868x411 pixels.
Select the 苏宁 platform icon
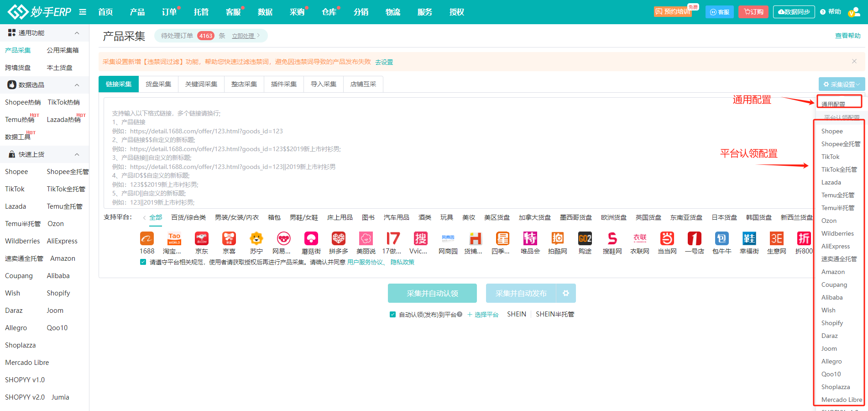click(x=256, y=238)
